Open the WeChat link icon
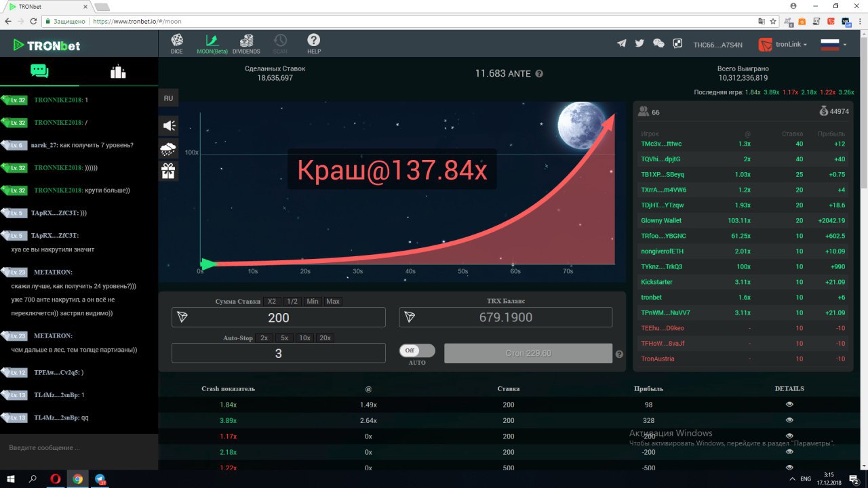 pos(658,44)
